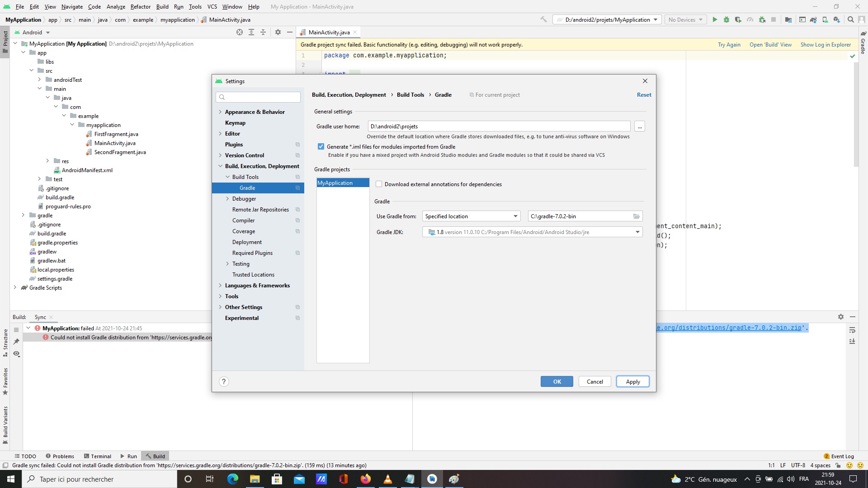Click the folder browse icon in Gradle path
The height and width of the screenshot is (488, 868).
click(x=637, y=216)
